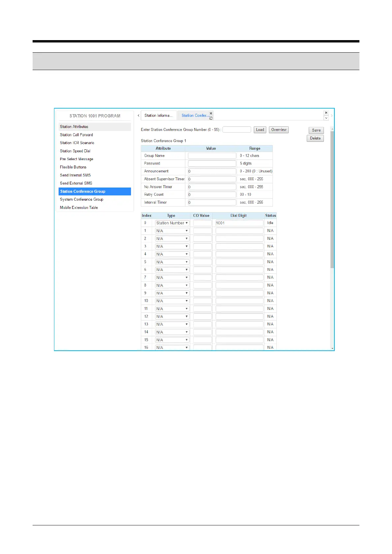The height and width of the screenshot is (554, 392).
Task: Click the Dial Digit field containing 1001
Action: coord(239,223)
